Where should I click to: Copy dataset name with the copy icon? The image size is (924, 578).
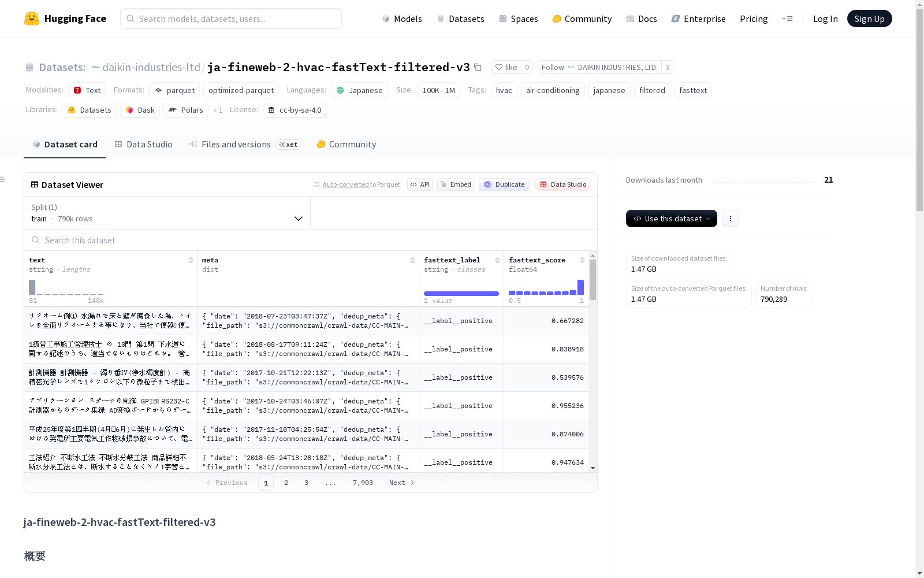tap(478, 67)
